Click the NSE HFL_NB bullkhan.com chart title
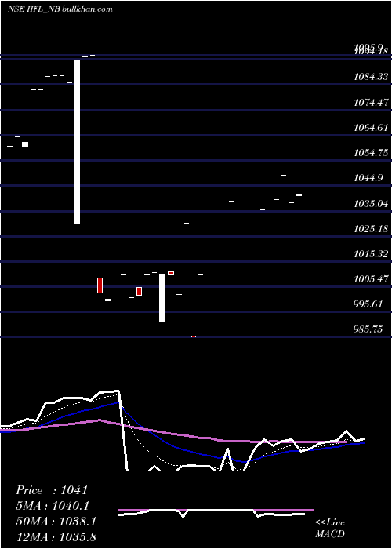 point(60,9)
